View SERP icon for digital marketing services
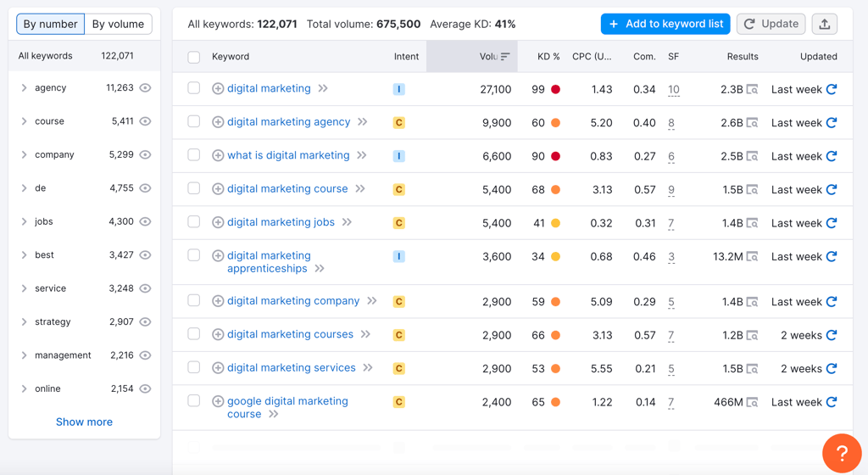The image size is (868, 475). (752, 369)
